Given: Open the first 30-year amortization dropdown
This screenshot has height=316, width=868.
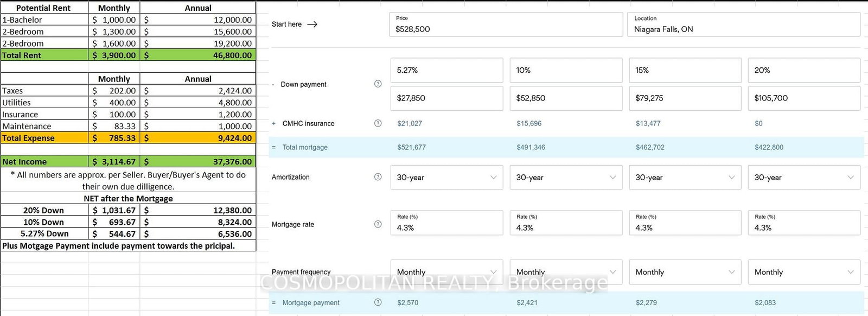Looking at the screenshot, I should (x=446, y=178).
